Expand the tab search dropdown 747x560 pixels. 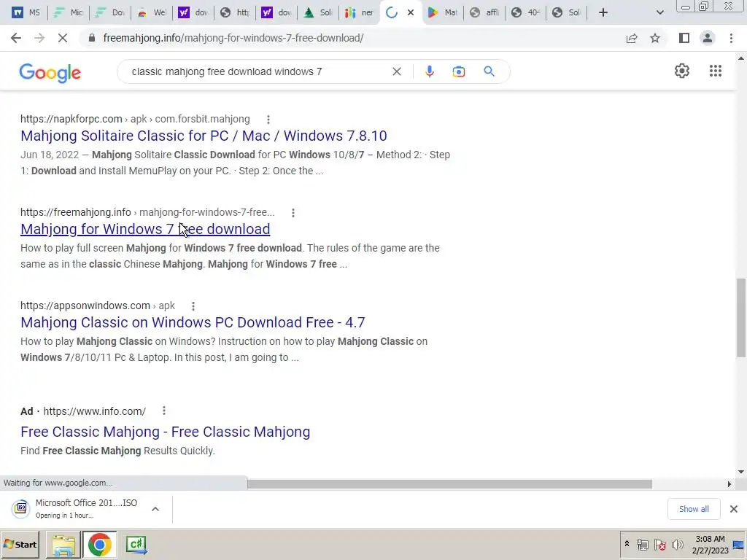point(659,12)
